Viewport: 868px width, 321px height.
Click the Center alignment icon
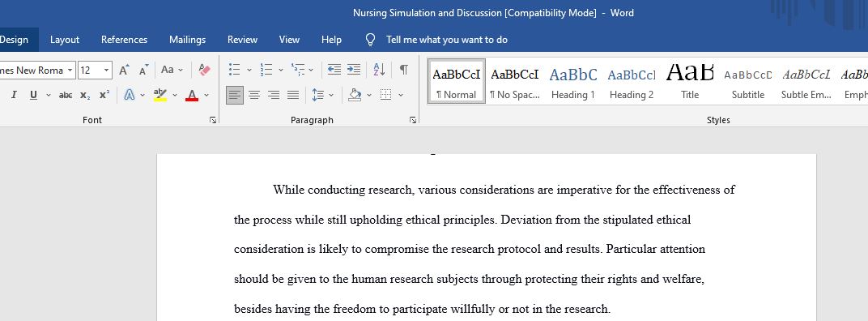point(254,95)
